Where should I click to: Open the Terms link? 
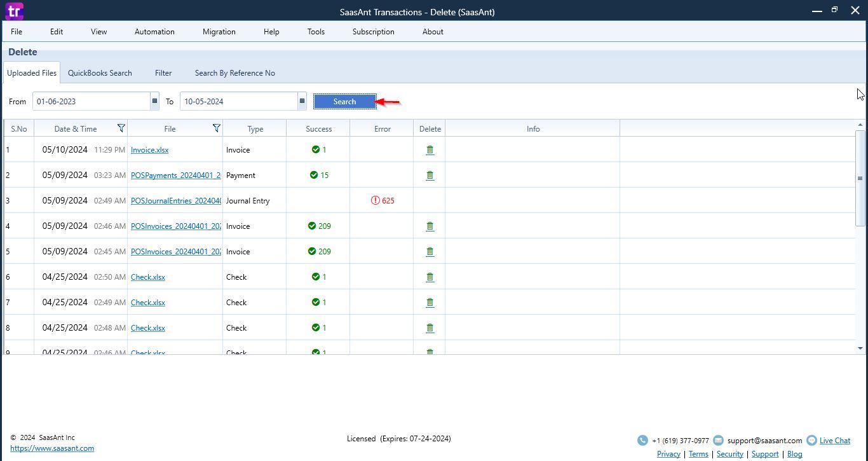click(x=698, y=454)
